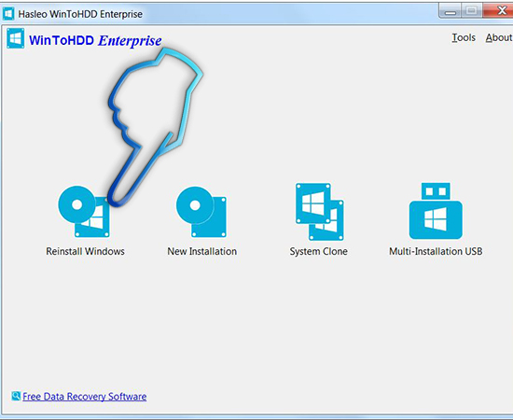Select the Reinstall Windows label
513x420 pixels.
pyautogui.click(x=85, y=251)
